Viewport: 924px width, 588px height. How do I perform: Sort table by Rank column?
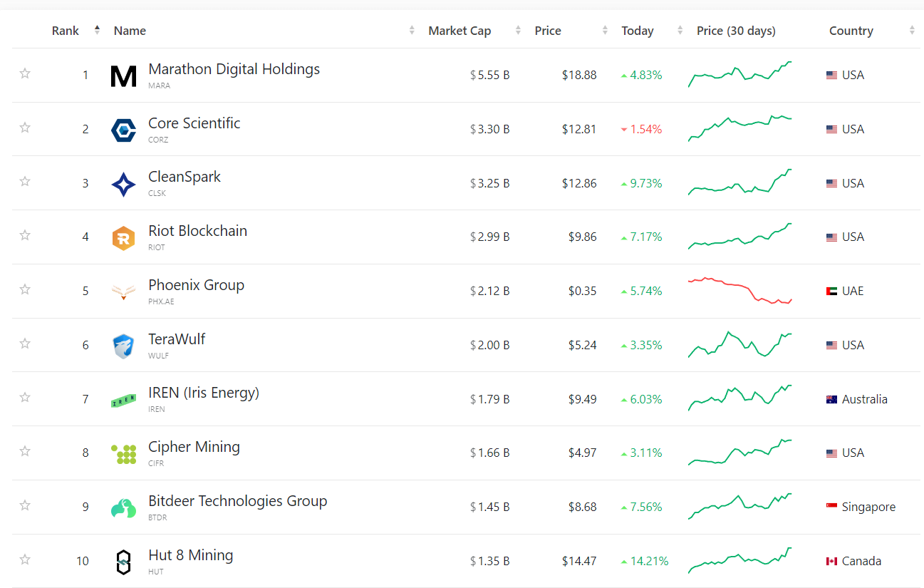[x=66, y=31]
